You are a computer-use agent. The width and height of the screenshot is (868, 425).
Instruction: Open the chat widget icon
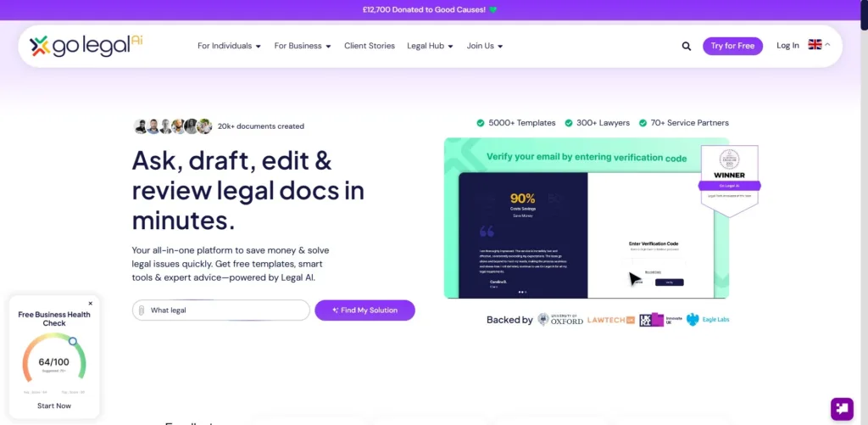(x=842, y=409)
